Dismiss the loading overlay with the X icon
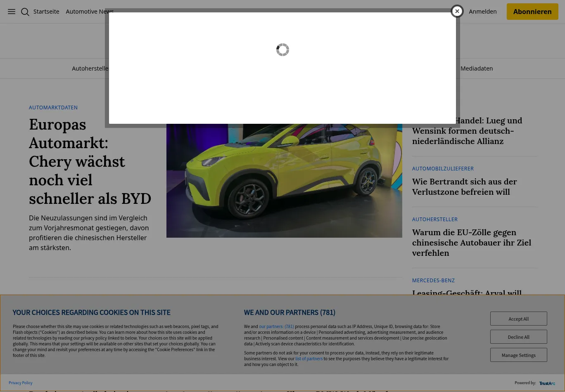The height and width of the screenshot is (392, 565). pyautogui.click(x=457, y=11)
